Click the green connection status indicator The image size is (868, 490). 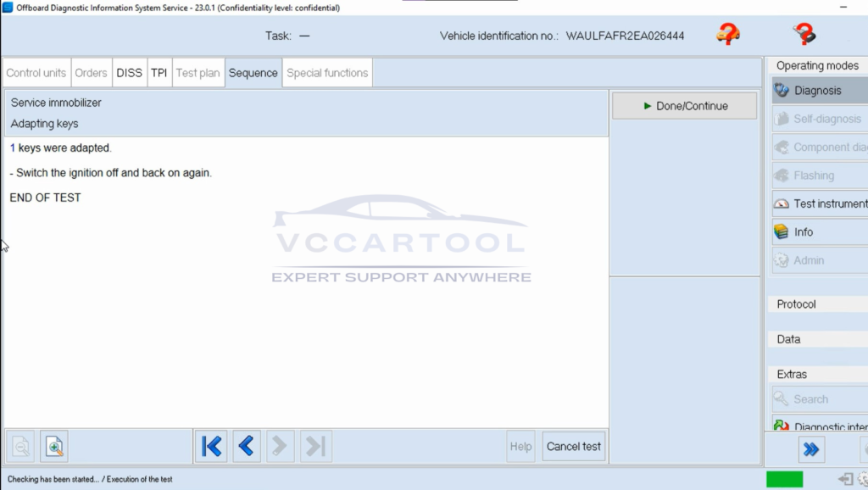pos(784,479)
